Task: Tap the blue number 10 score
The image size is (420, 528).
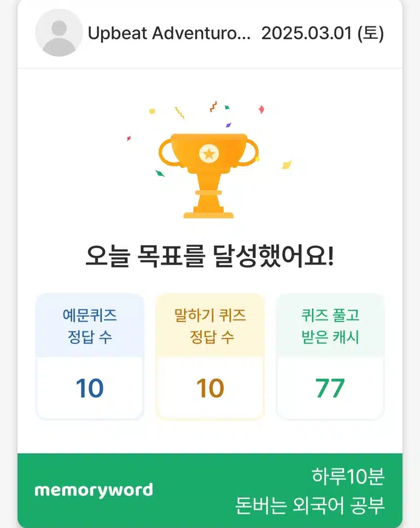Action: tap(90, 388)
